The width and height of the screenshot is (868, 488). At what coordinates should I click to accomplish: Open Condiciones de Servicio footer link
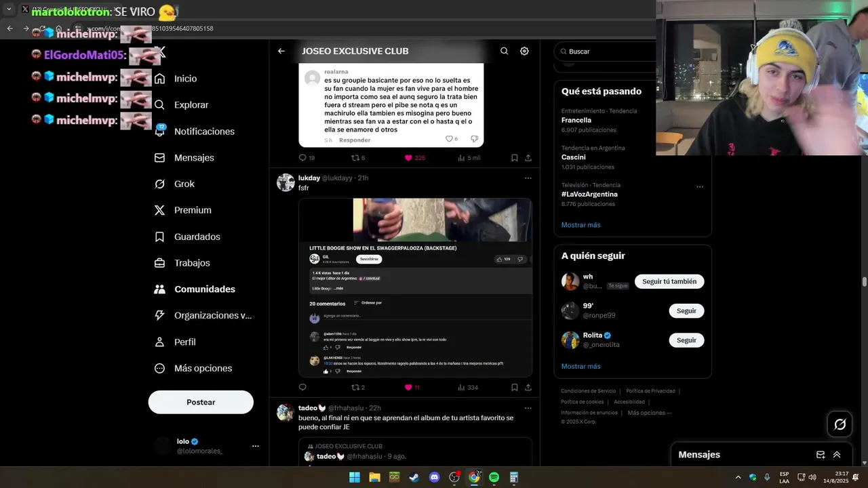click(588, 391)
